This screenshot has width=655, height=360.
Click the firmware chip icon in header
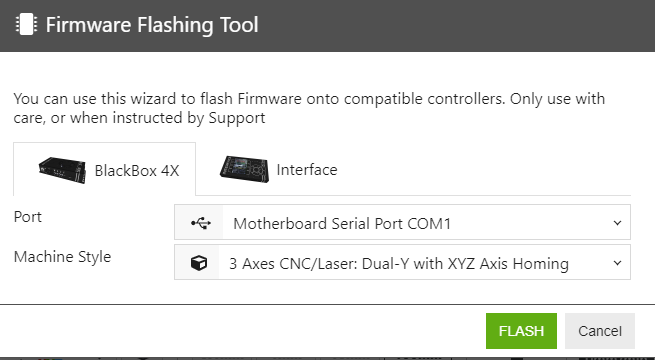[26, 25]
